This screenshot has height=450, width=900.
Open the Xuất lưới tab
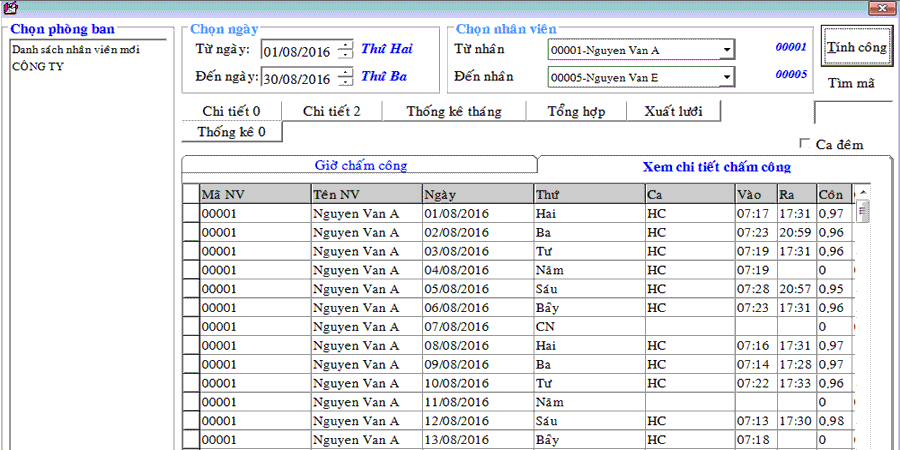pyautogui.click(x=673, y=111)
